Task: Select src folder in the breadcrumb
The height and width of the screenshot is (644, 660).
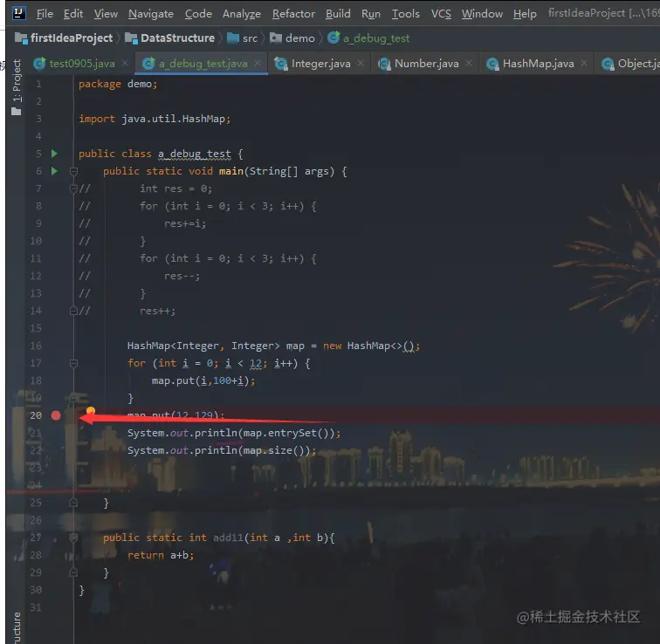Action: tap(250, 38)
